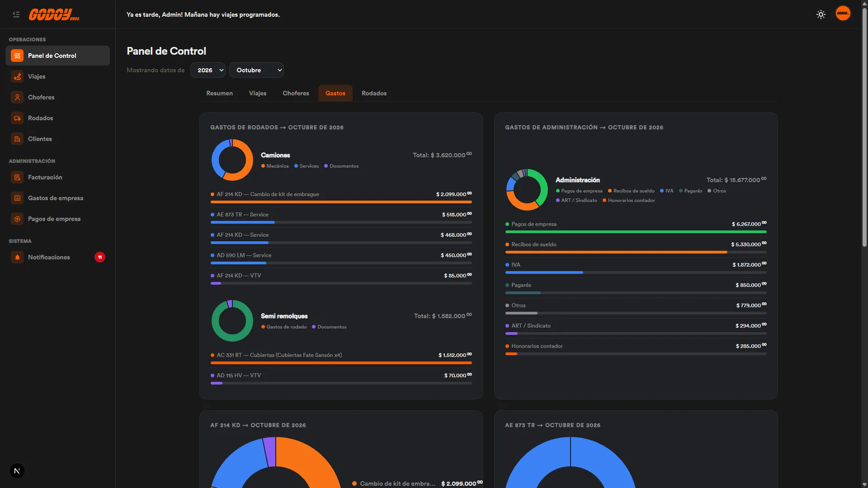This screenshot has height=488, width=868.
Task: Click the page vertical scrollbar
Action: tap(864, 127)
